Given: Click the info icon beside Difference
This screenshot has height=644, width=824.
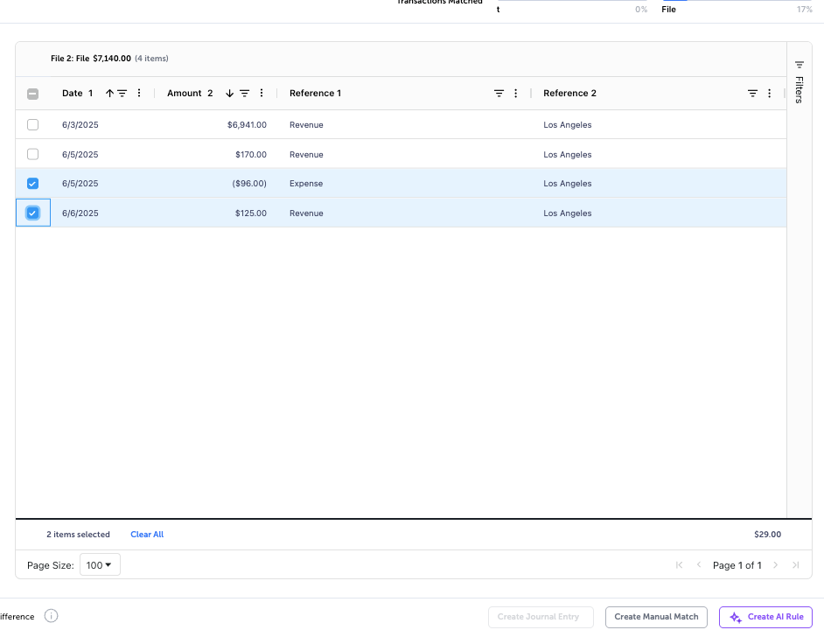Looking at the screenshot, I should coord(51,616).
